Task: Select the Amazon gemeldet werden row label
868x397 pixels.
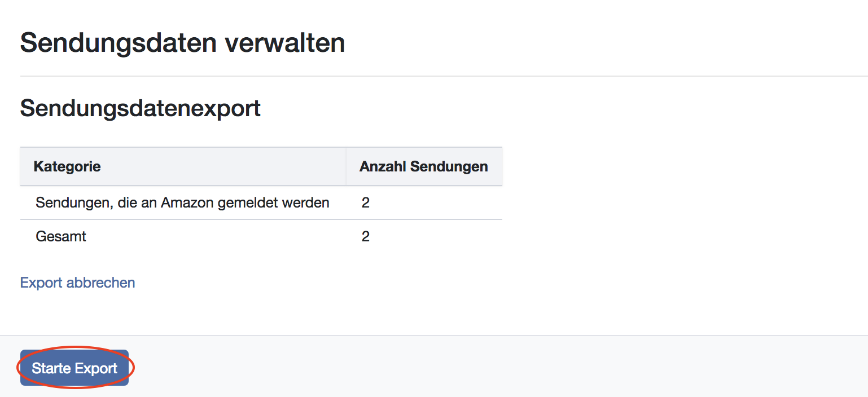Action: [x=182, y=202]
